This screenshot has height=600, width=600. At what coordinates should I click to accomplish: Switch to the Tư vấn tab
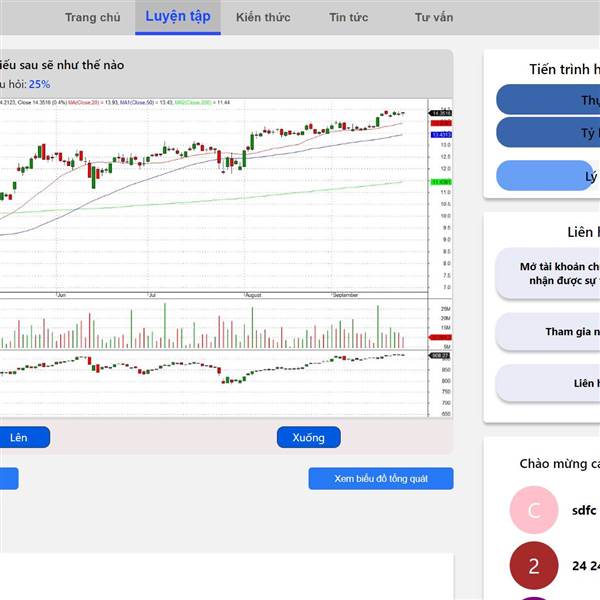pyautogui.click(x=434, y=18)
